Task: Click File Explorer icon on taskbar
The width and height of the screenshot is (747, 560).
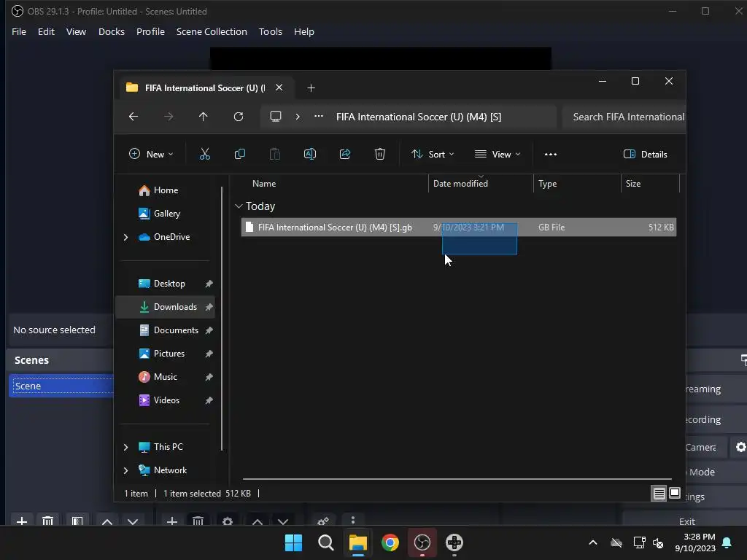Action: [357, 542]
